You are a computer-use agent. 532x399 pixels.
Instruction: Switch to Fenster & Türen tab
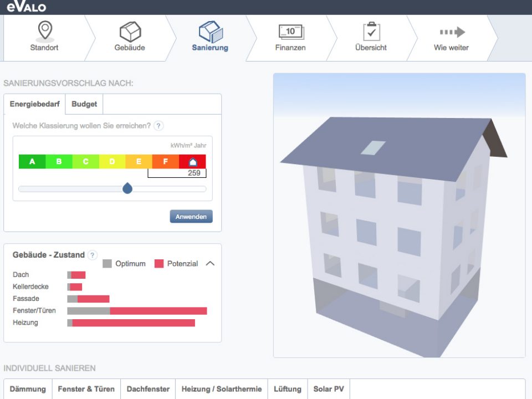click(x=86, y=389)
